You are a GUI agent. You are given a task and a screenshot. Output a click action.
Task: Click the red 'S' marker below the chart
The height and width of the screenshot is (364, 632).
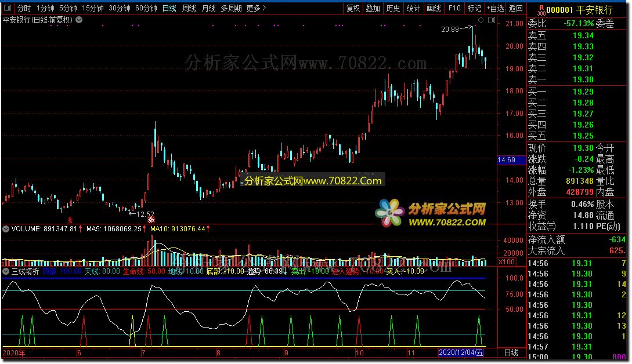[70, 220]
